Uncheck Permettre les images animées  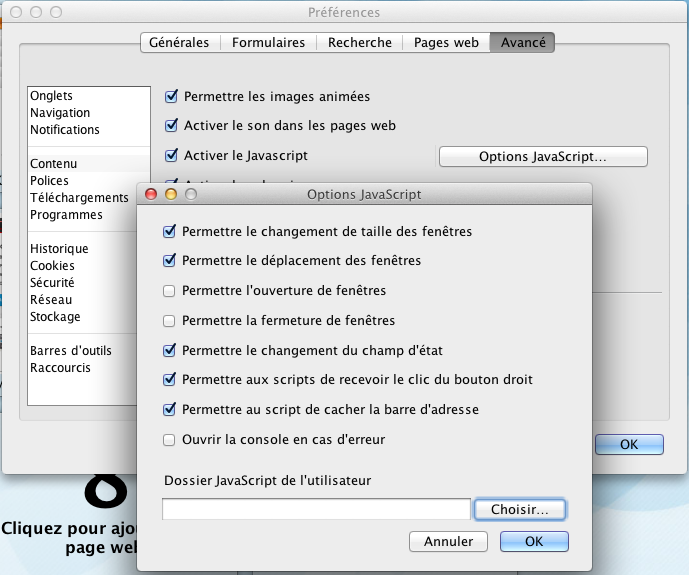(x=171, y=97)
